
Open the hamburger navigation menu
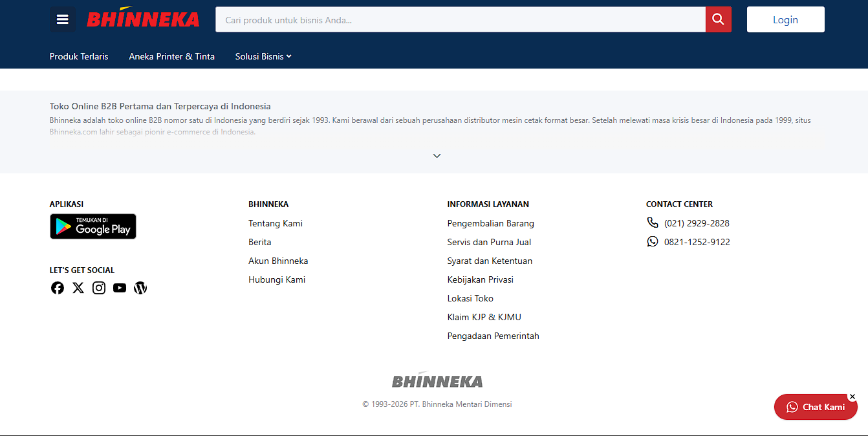(x=62, y=19)
